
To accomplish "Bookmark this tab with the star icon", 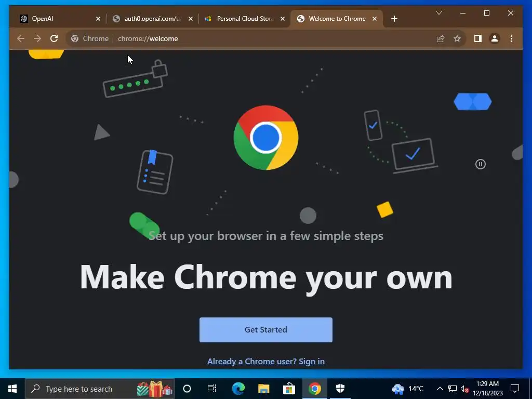I will pos(457,38).
